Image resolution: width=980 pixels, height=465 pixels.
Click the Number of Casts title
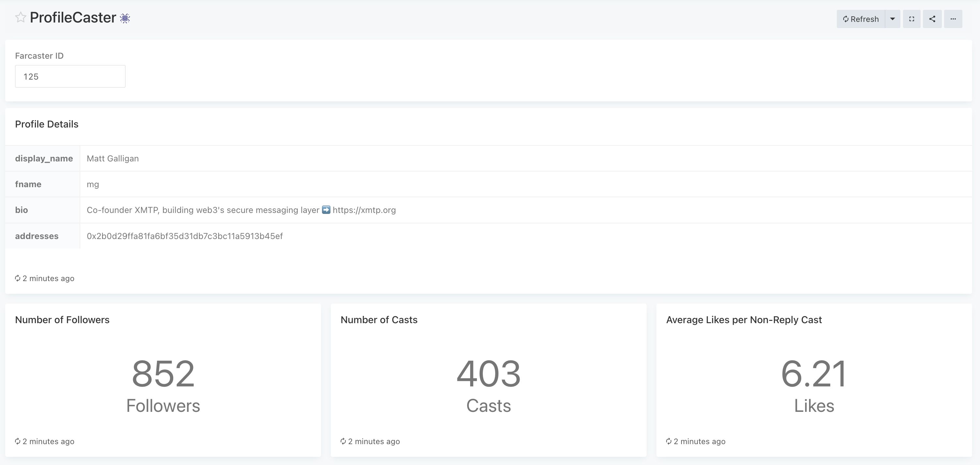(x=379, y=320)
